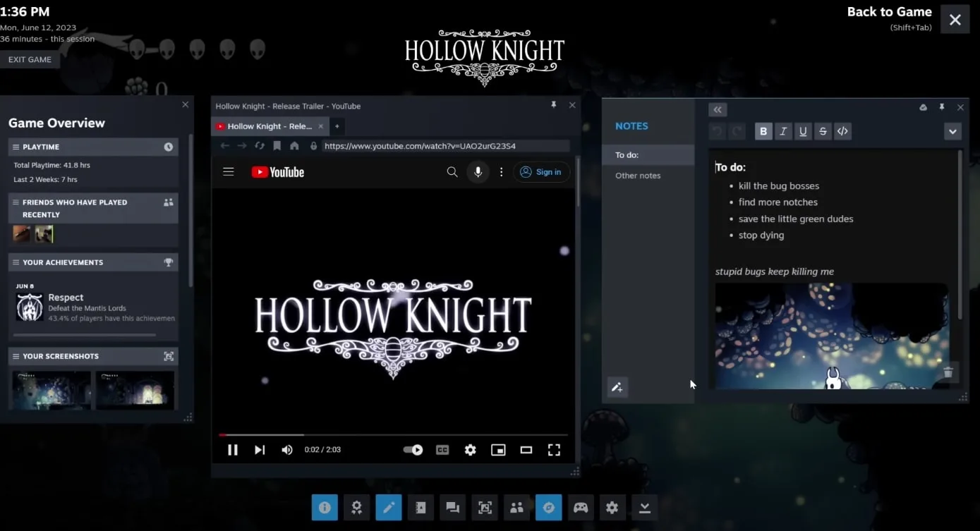980x531 pixels.
Task: Click the Exit Game button
Action: point(30,60)
